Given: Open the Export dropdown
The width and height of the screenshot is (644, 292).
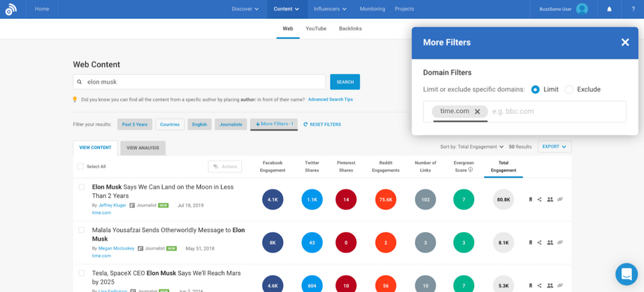Looking at the screenshot, I should point(554,147).
